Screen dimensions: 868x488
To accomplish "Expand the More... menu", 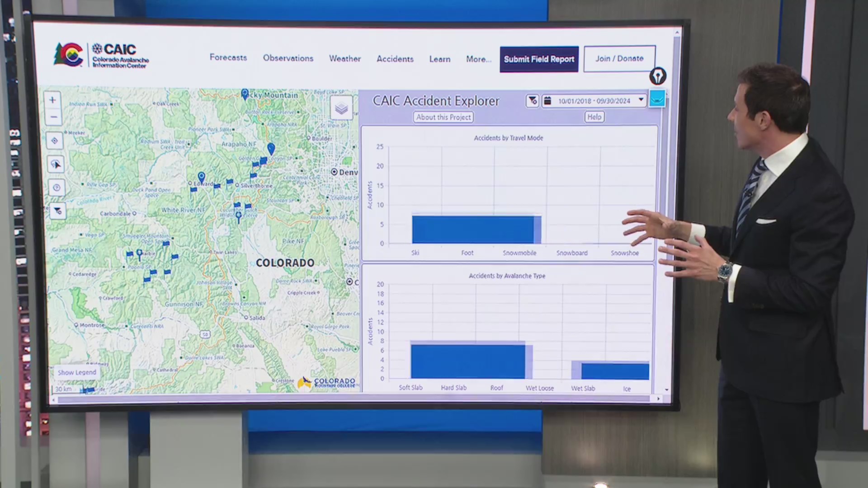I will click(x=479, y=59).
